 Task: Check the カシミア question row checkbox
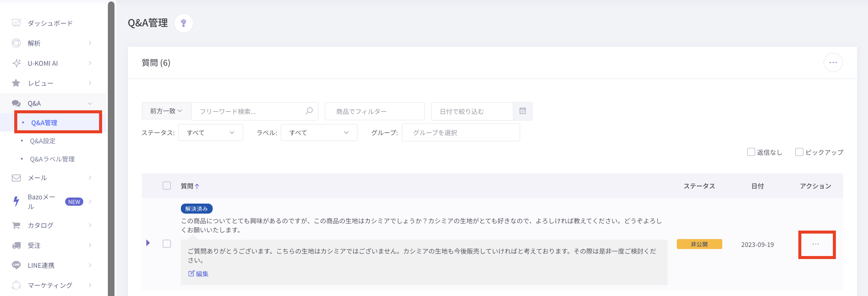tap(167, 244)
